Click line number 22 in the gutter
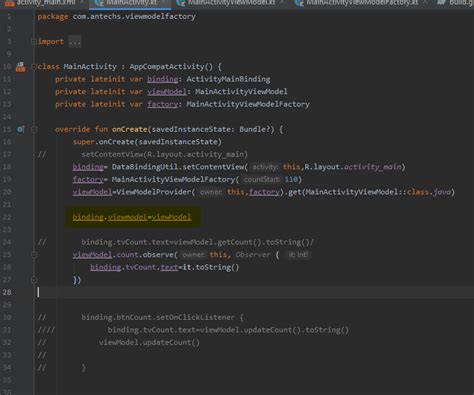The image size is (474, 395). [x=7, y=217]
